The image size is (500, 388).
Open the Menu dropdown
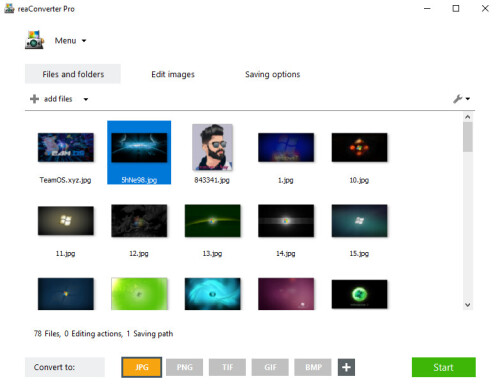point(70,41)
